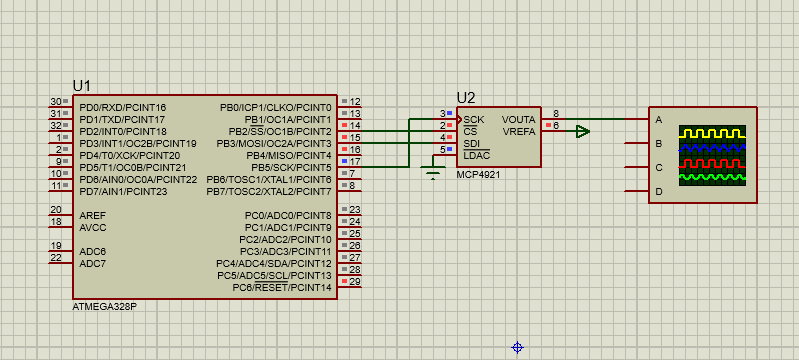Click the AVCC pin label

(93, 228)
